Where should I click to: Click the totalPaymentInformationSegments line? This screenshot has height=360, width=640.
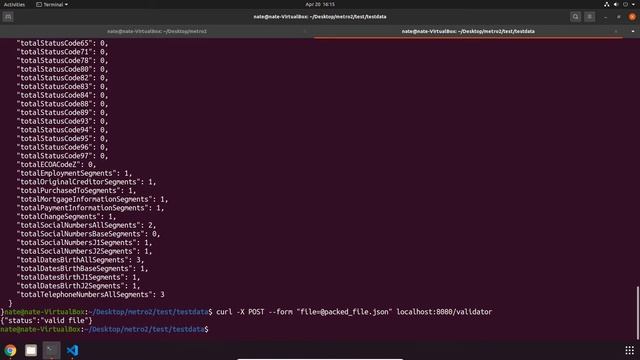coord(90,208)
